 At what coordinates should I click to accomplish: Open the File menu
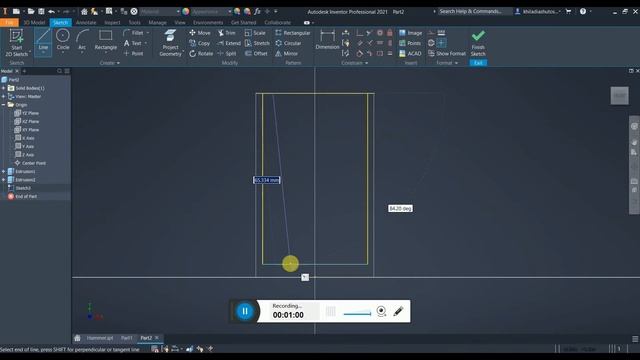click(9, 22)
